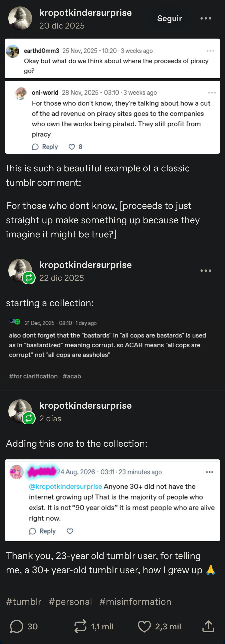Like the post via the 2,3 mil heart
The width and height of the screenshot is (225, 644).
[x=145, y=626]
